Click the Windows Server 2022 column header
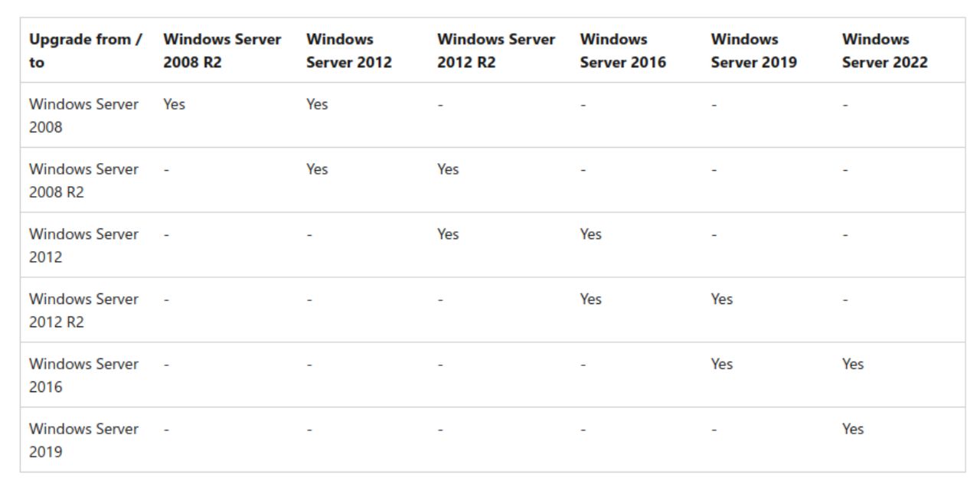This screenshot has height=484, width=980. point(884,51)
